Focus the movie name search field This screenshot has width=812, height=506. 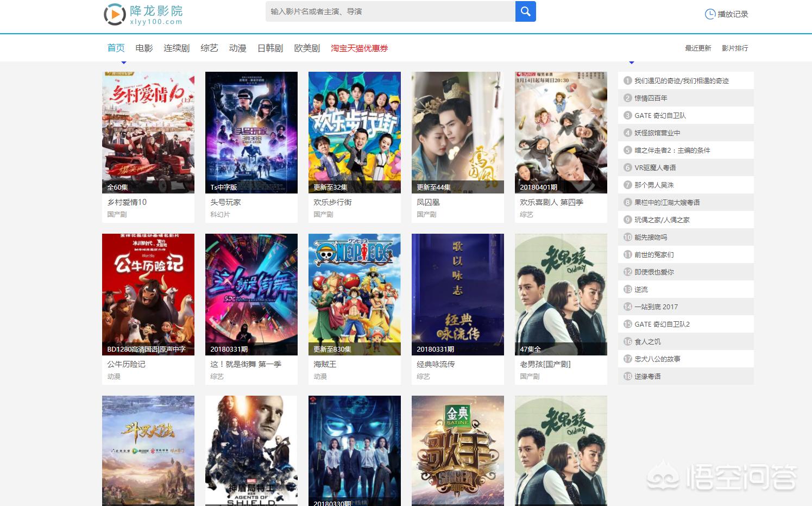coord(390,11)
